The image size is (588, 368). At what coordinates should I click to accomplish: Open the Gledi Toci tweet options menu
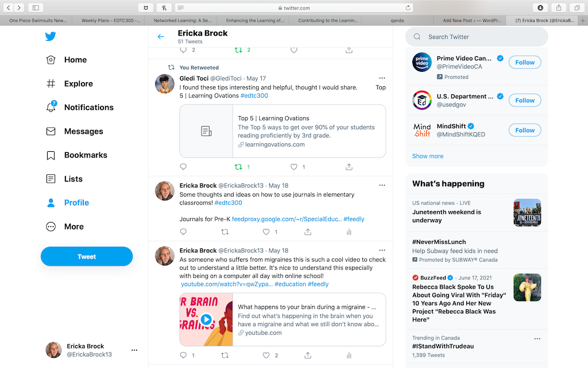point(382,78)
